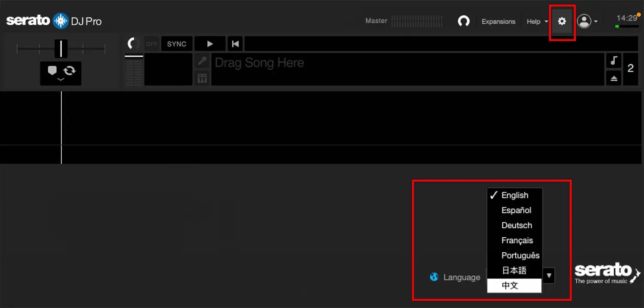The width and height of the screenshot is (644, 308).
Task: Open the user account dropdown
Action: pos(588,21)
